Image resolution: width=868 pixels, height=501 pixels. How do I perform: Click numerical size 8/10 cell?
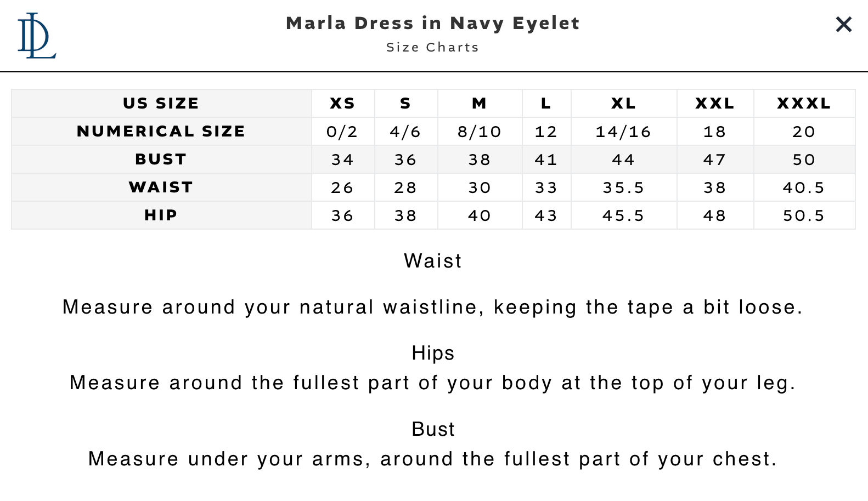(x=480, y=132)
